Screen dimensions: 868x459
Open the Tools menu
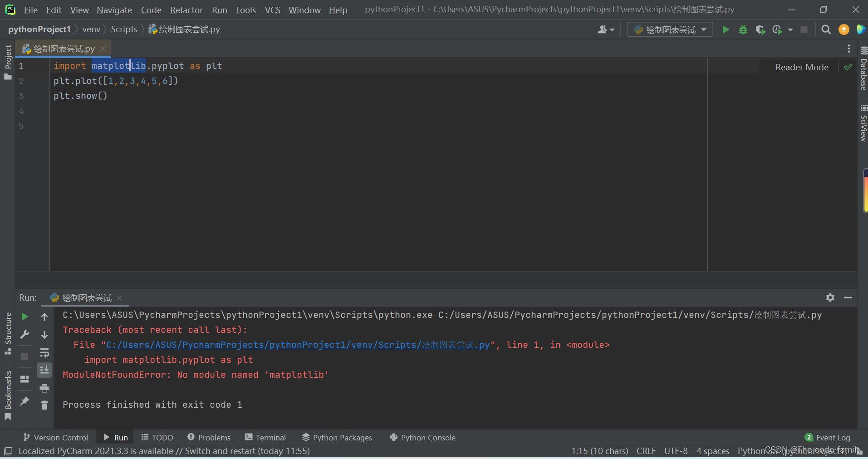click(245, 10)
